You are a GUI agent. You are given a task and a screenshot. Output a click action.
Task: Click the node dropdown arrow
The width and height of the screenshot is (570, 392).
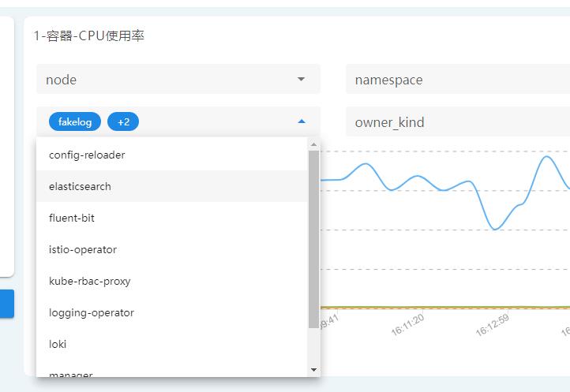[x=301, y=80]
